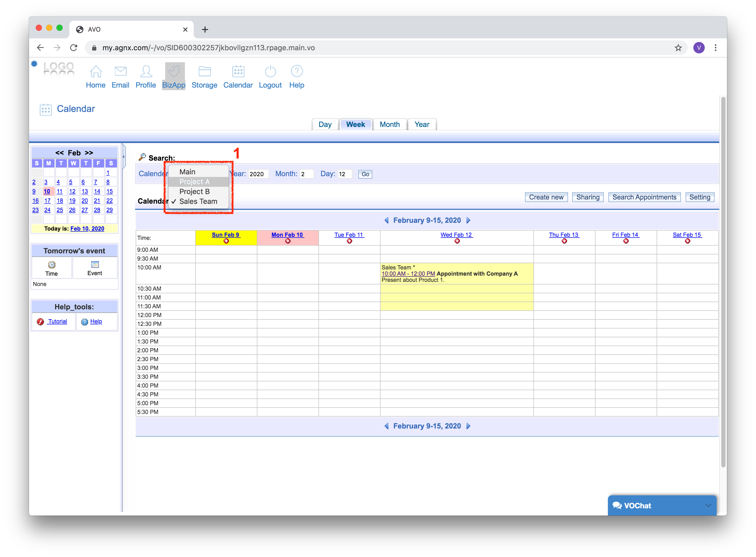The width and height of the screenshot is (756, 557).
Task: Open the Home icon in top navigation
Action: tap(96, 72)
